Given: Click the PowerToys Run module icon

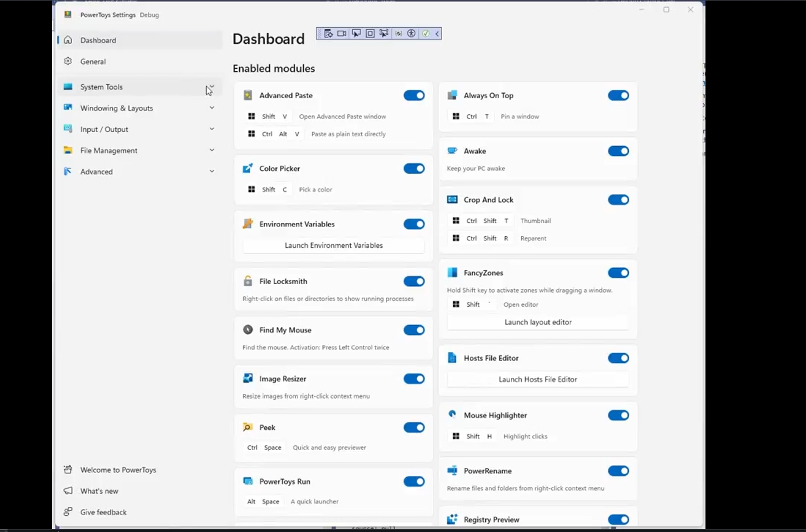Looking at the screenshot, I should [x=248, y=481].
